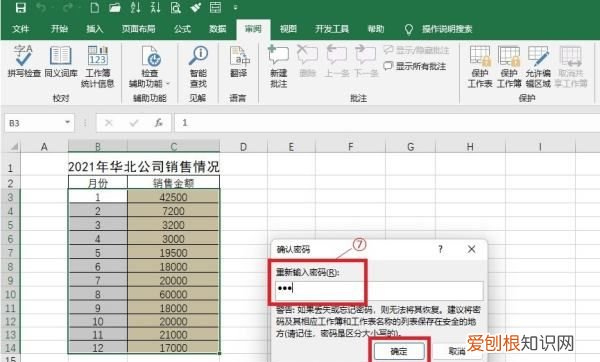Click the 翻译 translate icon
600x362 pixels.
click(x=238, y=62)
